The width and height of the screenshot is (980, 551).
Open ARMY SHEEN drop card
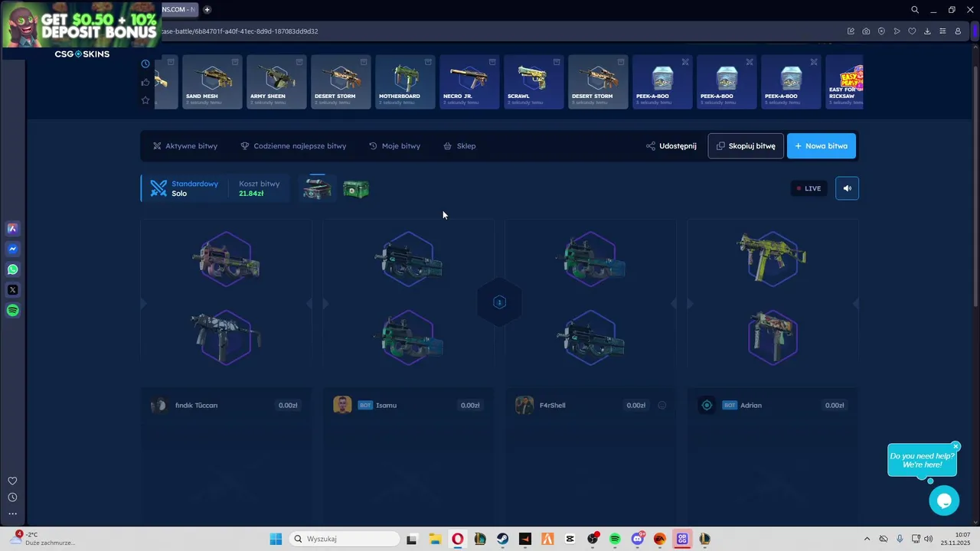276,82
